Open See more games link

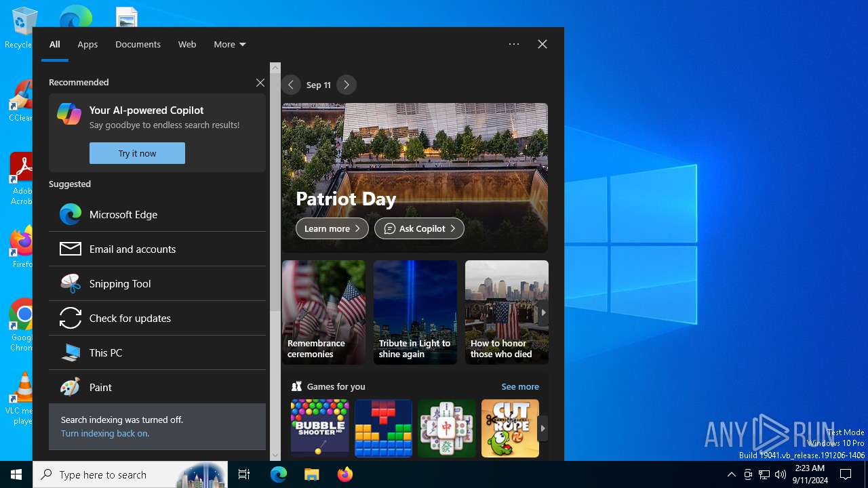[520, 386]
